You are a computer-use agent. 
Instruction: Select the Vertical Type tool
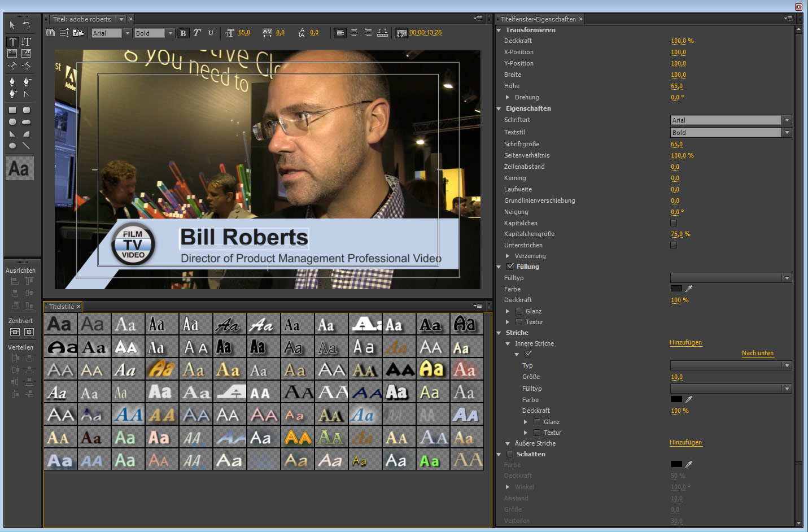(26, 42)
